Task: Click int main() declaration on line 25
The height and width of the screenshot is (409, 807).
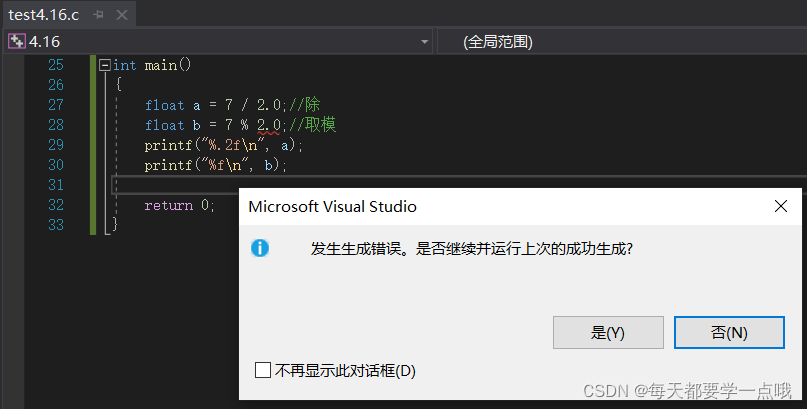Action: (152, 65)
